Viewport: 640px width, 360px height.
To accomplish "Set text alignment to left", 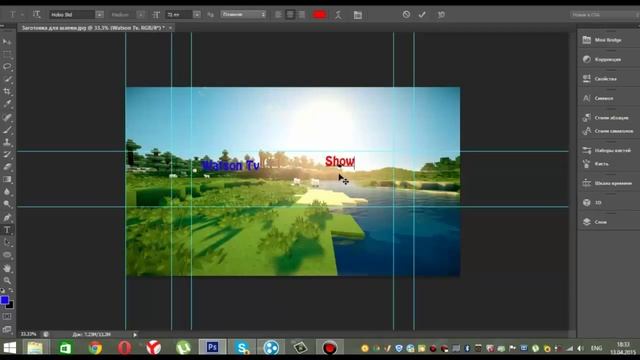I will click(x=278, y=15).
